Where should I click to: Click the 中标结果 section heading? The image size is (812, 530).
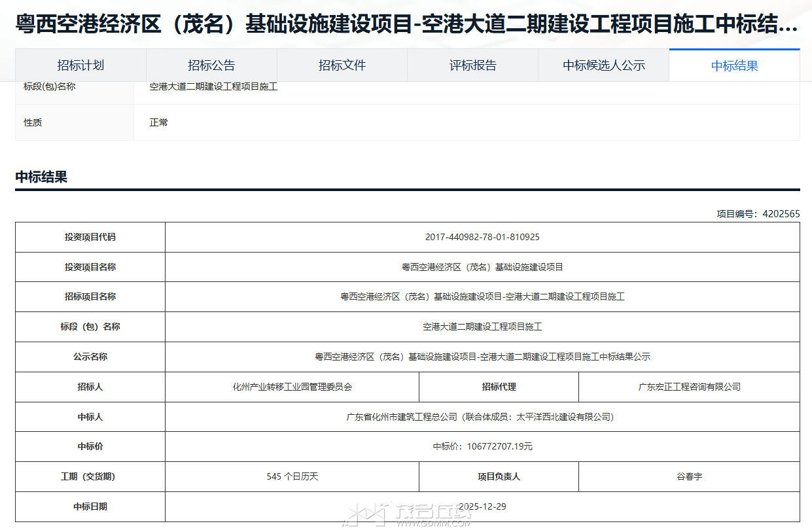point(41,177)
